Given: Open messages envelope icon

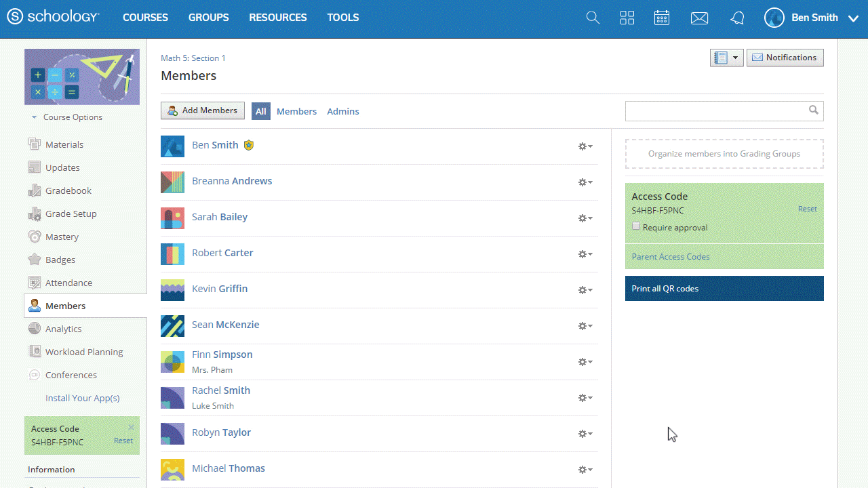Looking at the screenshot, I should [x=699, y=18].
